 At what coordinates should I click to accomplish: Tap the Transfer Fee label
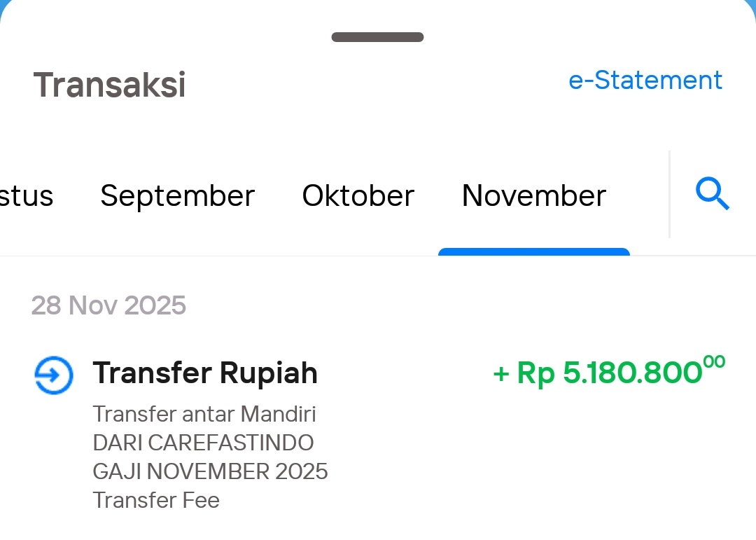point(156,500)
